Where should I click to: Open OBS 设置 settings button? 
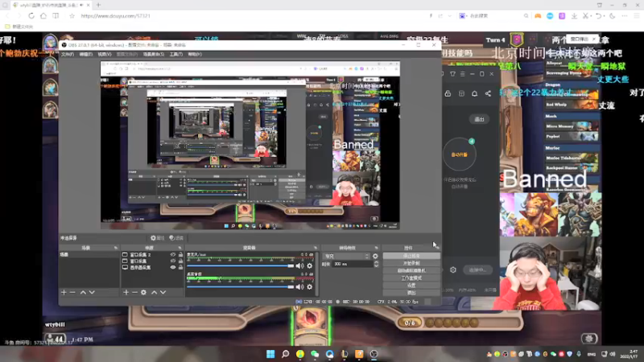pos(411,286)
